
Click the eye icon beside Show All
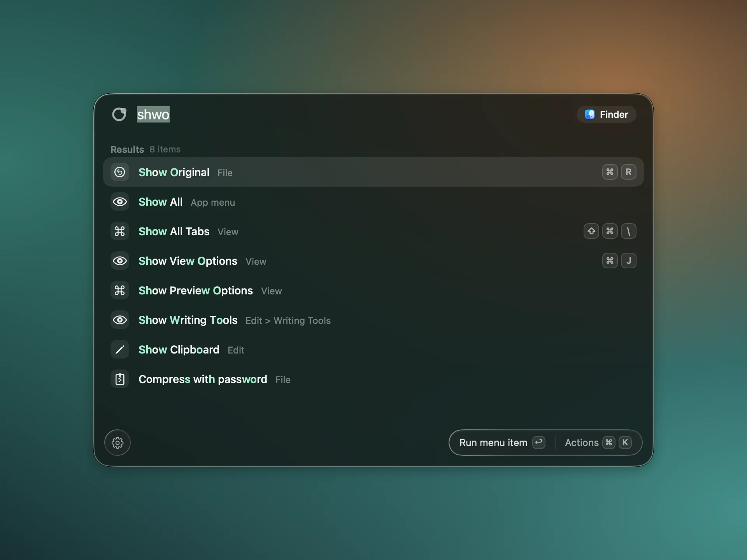120,202
